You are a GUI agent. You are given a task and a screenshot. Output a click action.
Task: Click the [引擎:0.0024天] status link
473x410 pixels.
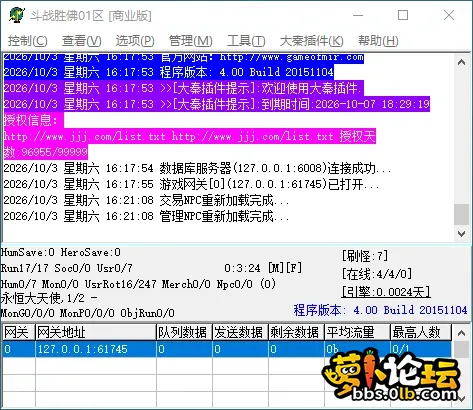tap(386, 292)
